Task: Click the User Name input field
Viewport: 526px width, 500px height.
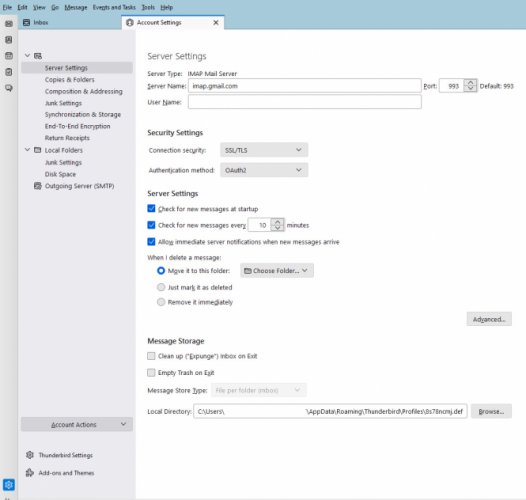Action: coord(305,102)
